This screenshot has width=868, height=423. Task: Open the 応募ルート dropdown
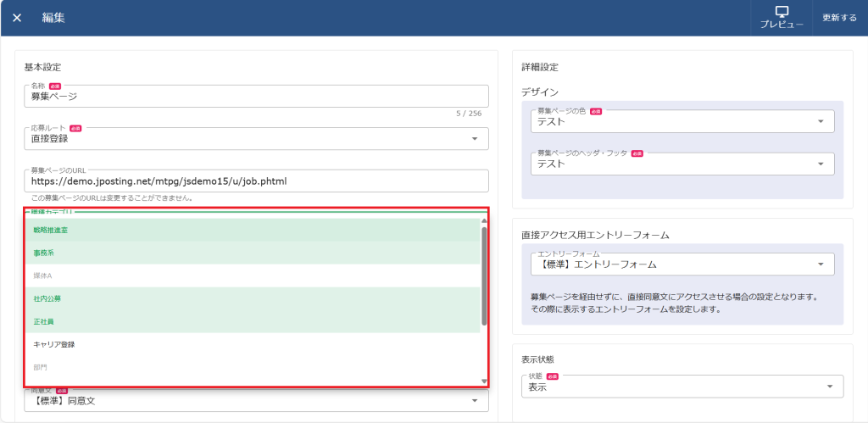click(256, 138)
